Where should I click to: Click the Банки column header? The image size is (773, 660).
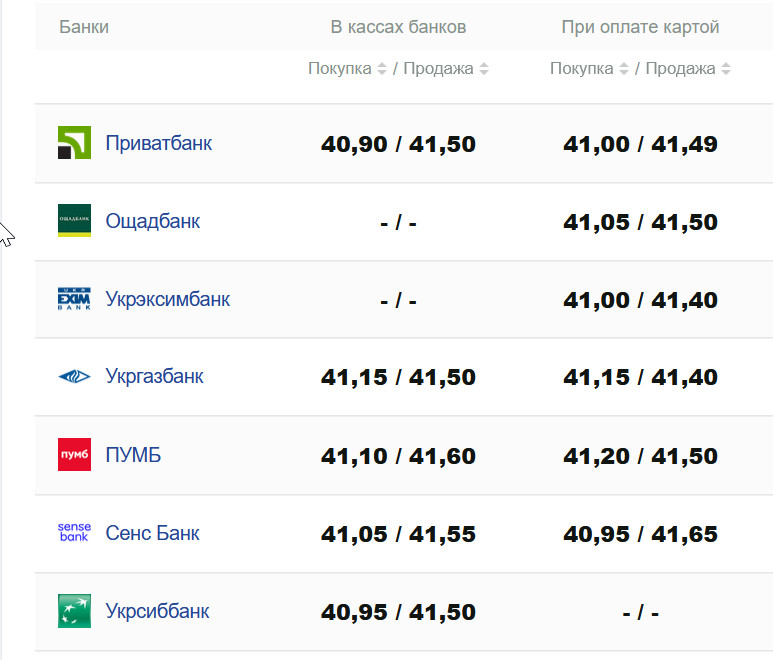(84, 27)
